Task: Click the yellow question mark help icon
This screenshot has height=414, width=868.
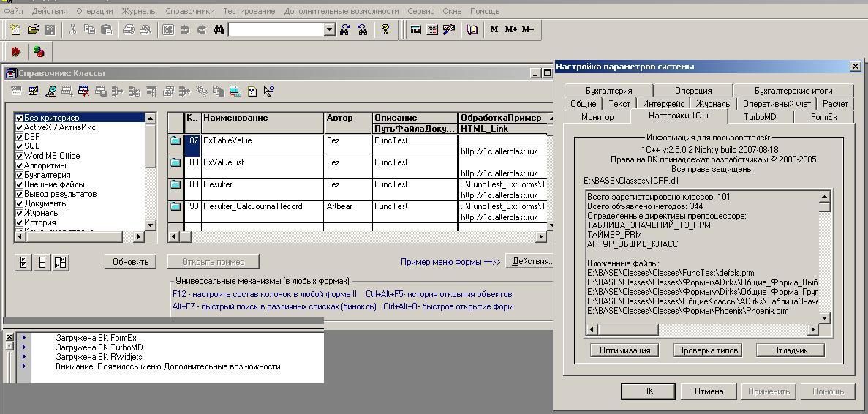Action: [385, 30]
